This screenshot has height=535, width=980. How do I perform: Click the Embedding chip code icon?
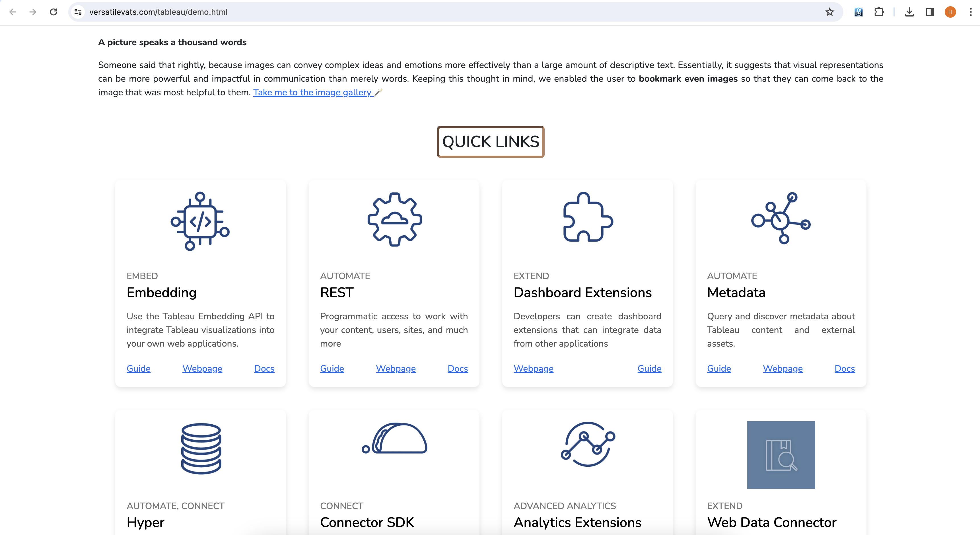pos(200,221)
